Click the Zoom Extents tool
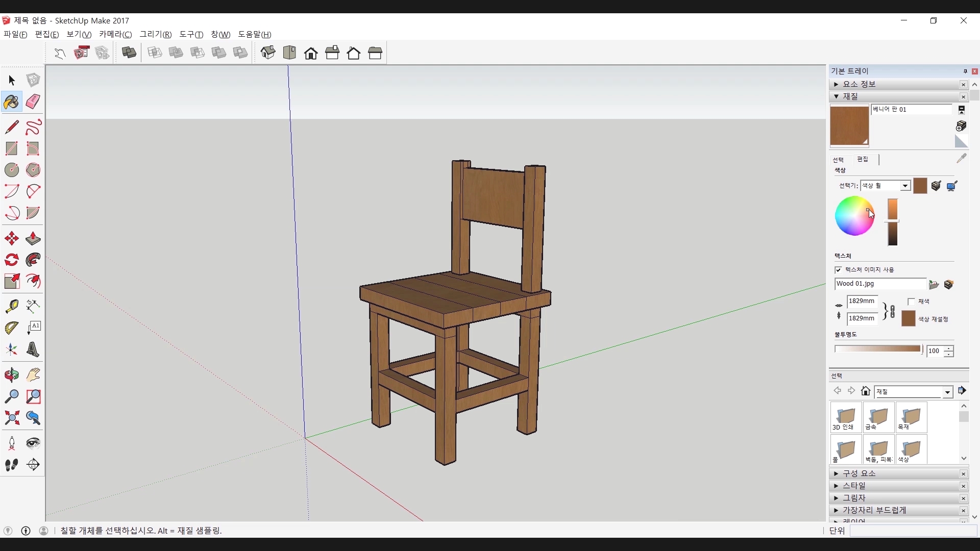Viewport: 980px width, 551px height. pyautogui.click(x=12, y=418)
